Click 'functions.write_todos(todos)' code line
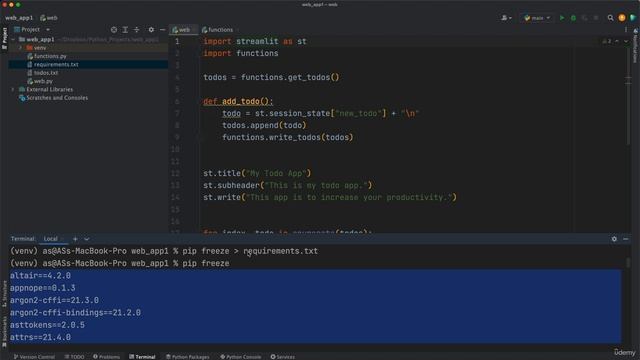Image resolution: width=640 pixels, height=360 pixels. [288, 137]
